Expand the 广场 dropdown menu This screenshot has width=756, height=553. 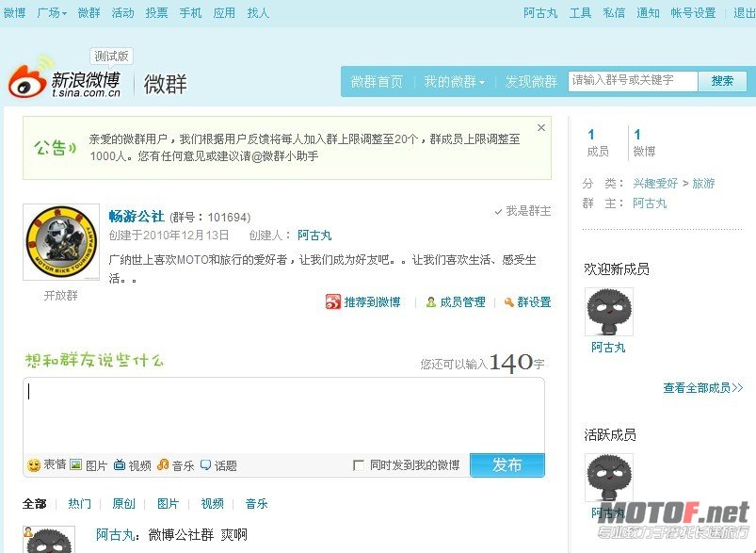(52, 13)
